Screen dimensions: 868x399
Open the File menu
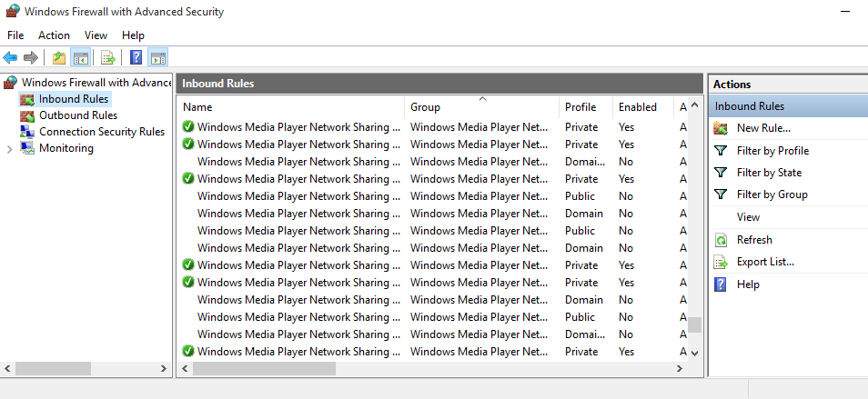tap(15, 35)
